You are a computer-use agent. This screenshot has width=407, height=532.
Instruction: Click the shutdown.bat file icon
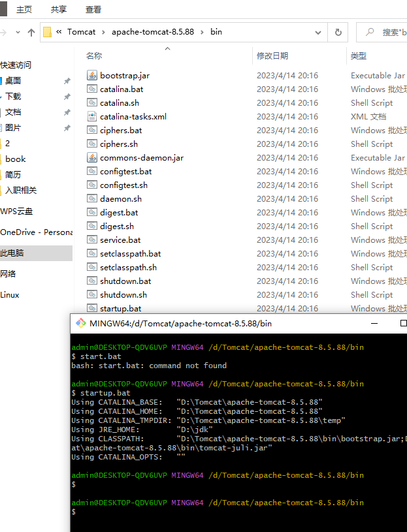92,281
